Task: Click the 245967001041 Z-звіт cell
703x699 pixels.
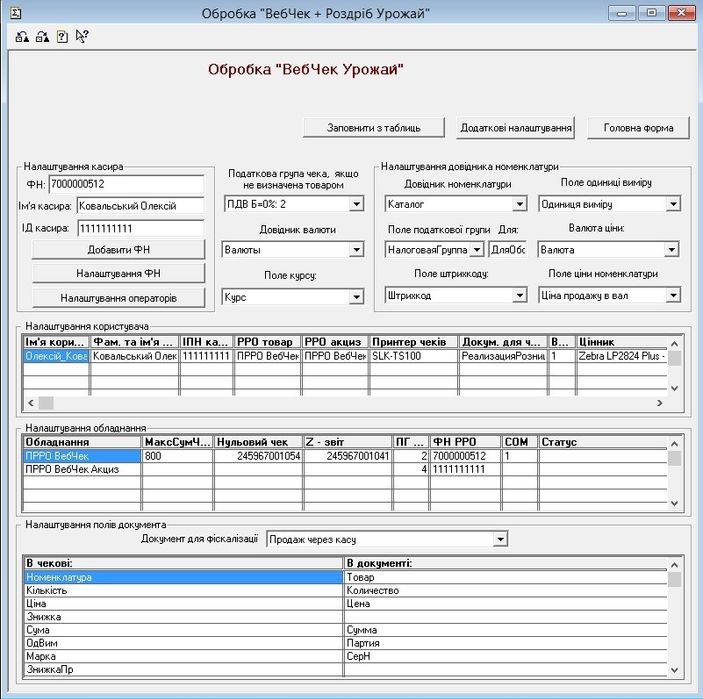Action: click(x=348, y=456)
